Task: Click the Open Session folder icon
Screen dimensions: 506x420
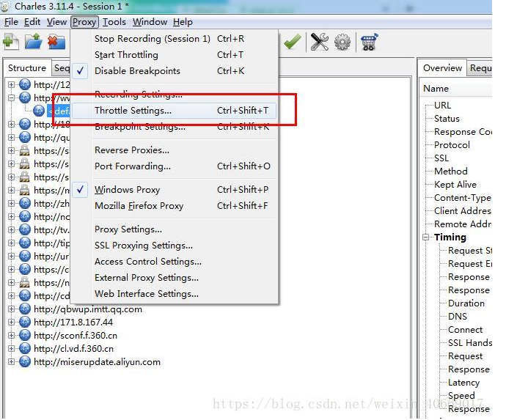Action: (x=34, y=42)
